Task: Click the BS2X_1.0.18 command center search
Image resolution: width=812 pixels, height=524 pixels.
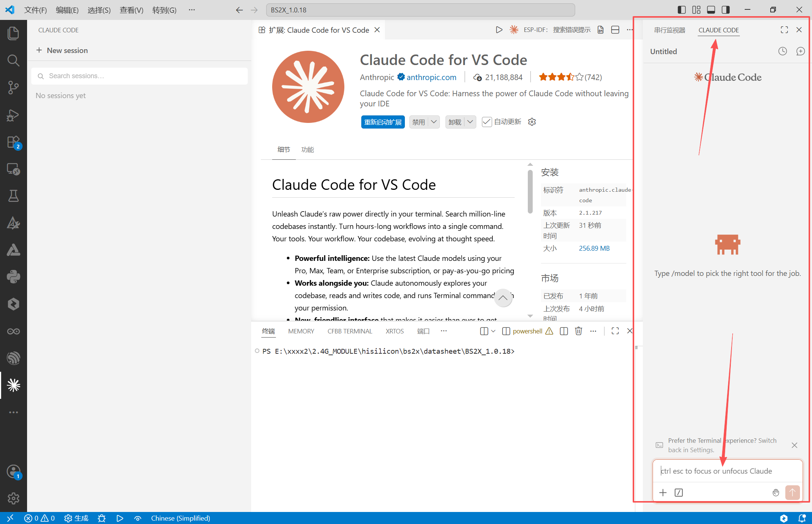Action: click(420, 10)
